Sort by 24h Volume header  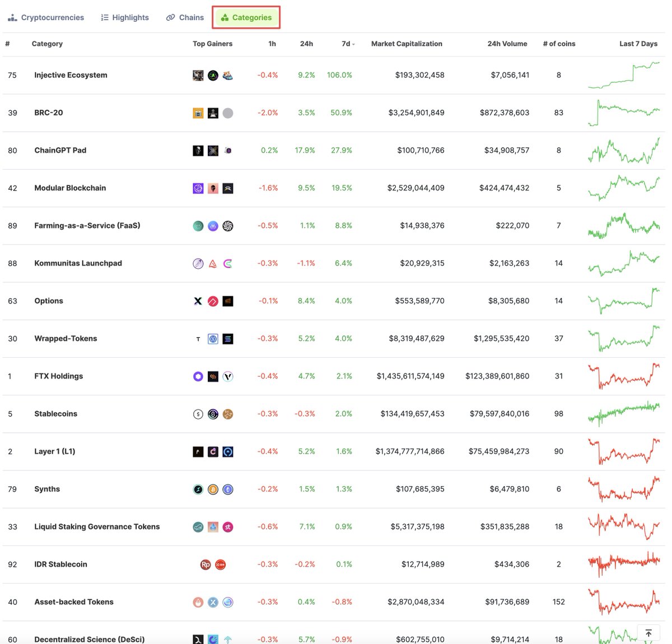(507, 44)
